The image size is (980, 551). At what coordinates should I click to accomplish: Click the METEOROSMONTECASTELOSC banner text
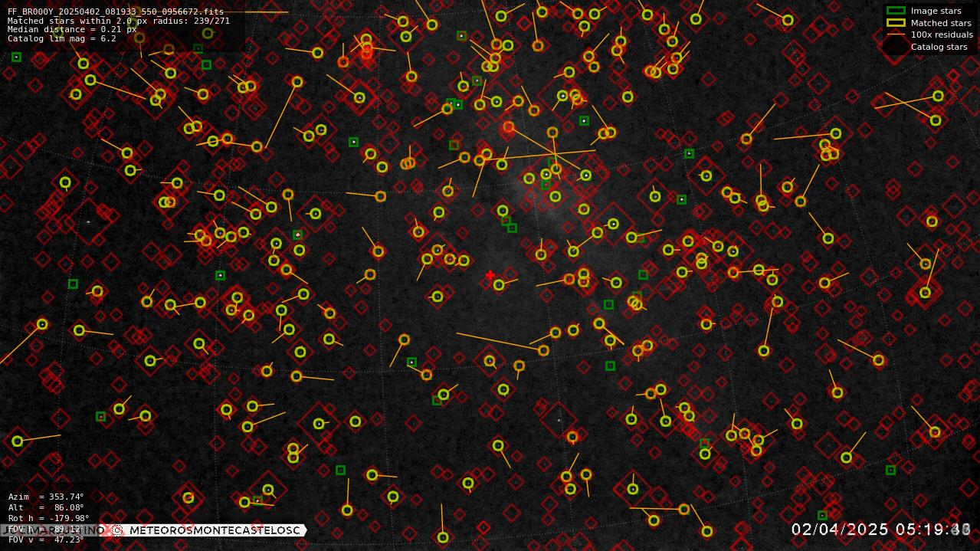[215, 530]
